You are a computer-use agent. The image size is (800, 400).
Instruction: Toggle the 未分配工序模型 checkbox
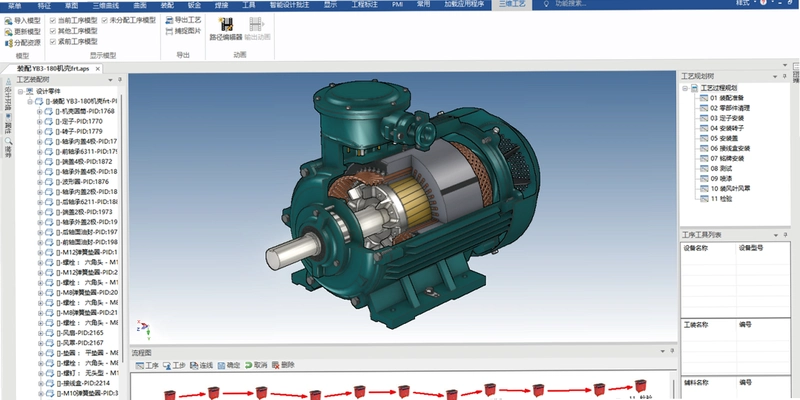[x=105, y=20]
